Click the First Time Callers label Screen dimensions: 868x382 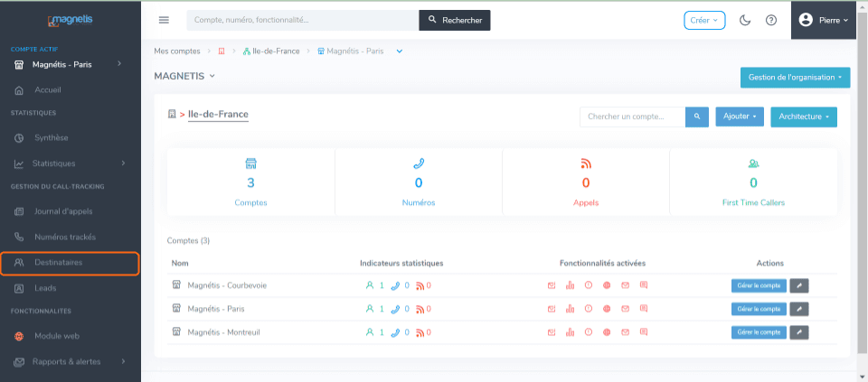[753, 203]
